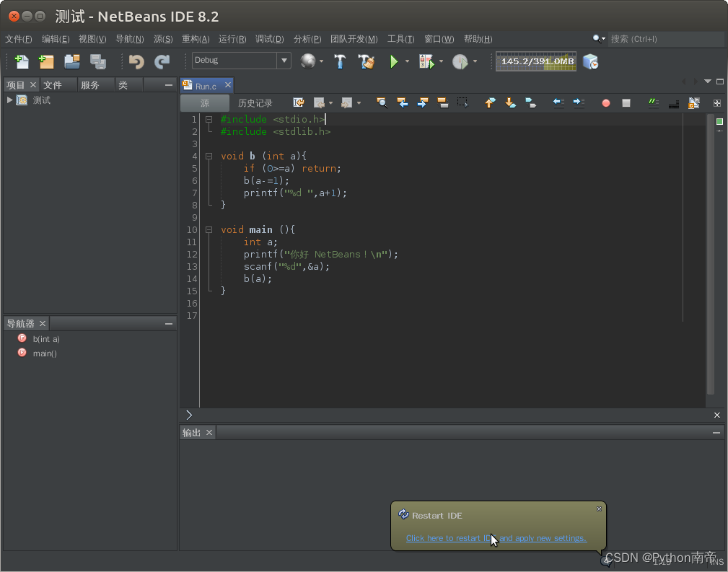Open the 运行(R) menu
Screen dimensions: 728x572
pos(232,39)
